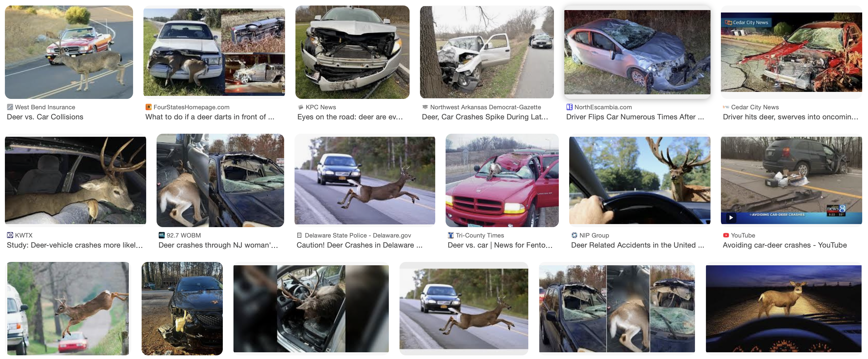
Task: Click the Tri-County Times favicon
Action: [450, 235]
